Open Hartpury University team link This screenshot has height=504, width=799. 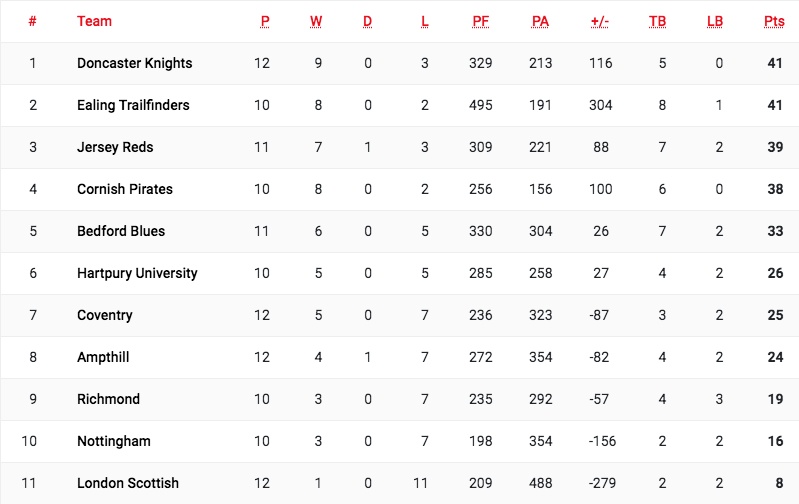(x=137, y=273)
